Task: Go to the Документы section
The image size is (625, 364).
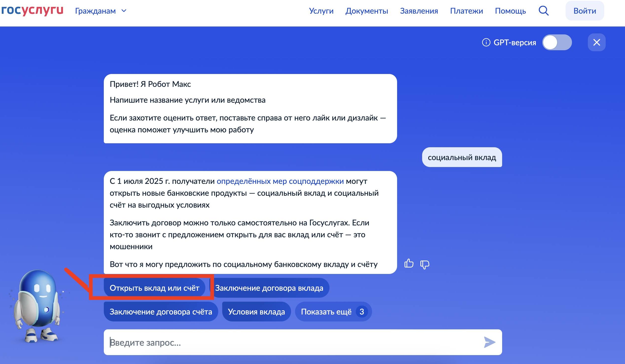Action: pos(367,11)
